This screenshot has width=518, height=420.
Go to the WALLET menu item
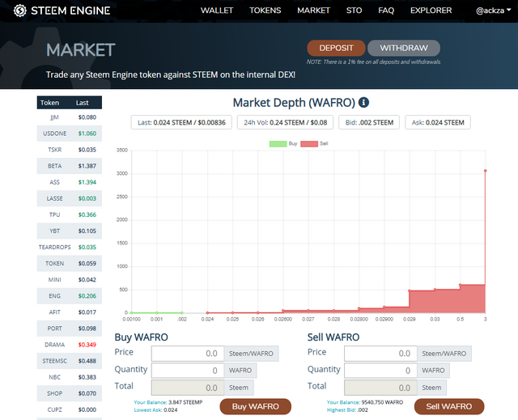[x=217, y=11]
